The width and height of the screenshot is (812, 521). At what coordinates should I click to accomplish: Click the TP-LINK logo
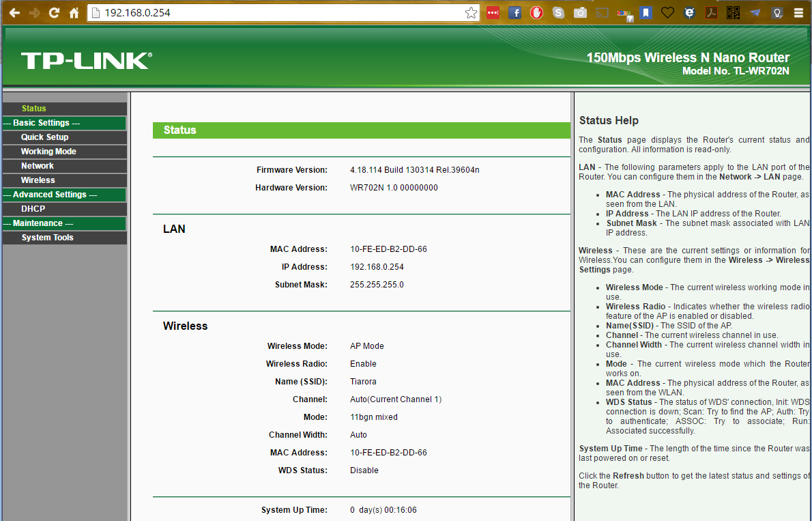[x=87, y=61]
